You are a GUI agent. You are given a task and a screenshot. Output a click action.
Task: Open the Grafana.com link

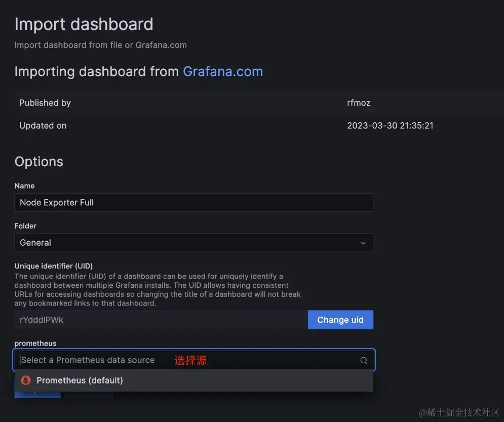(x=223, y=71)
